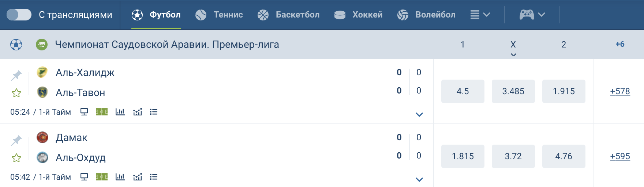Select the Баскетбол sport tab
644x187 pixels.
coord(289,15)
